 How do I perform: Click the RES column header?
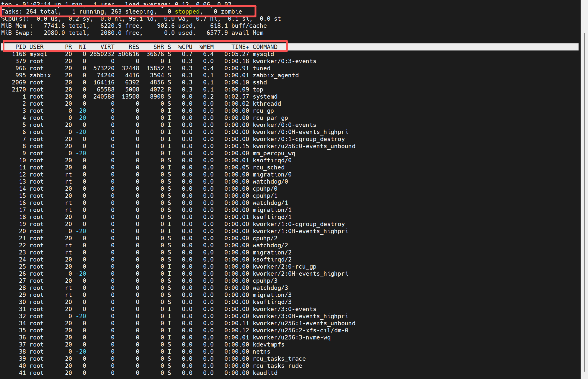pyautogui.click(x=133, y=47)
